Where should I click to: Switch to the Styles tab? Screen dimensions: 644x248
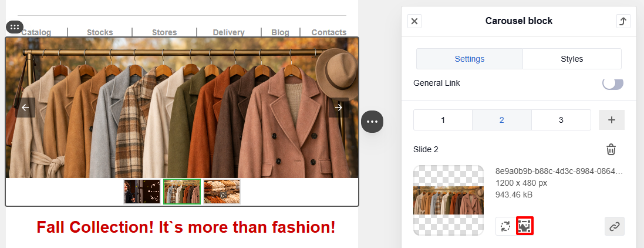571,59
